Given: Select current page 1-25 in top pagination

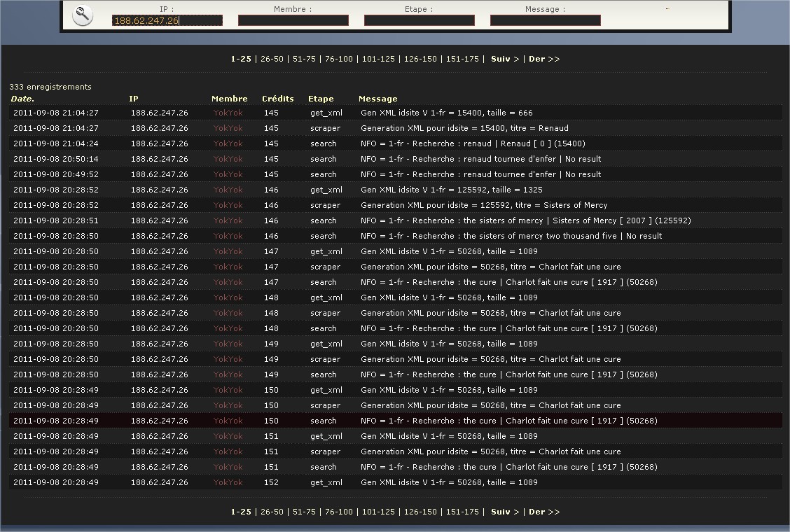Looking at the screenshot, I should click(241, 59).
